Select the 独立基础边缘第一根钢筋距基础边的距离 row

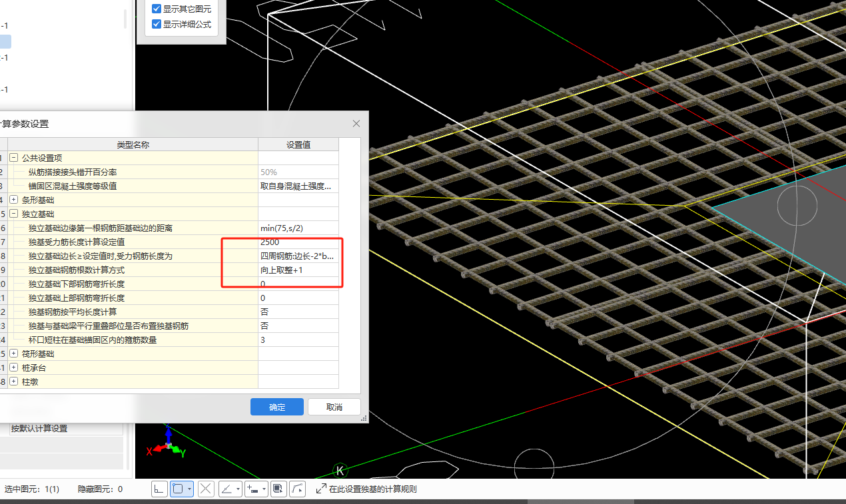click(169, 228)
